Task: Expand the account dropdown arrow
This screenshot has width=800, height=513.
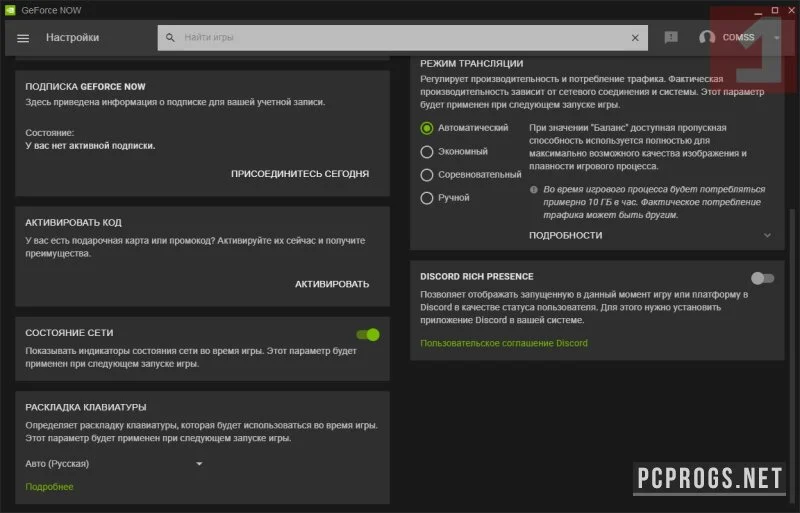Action: (777, 38)
